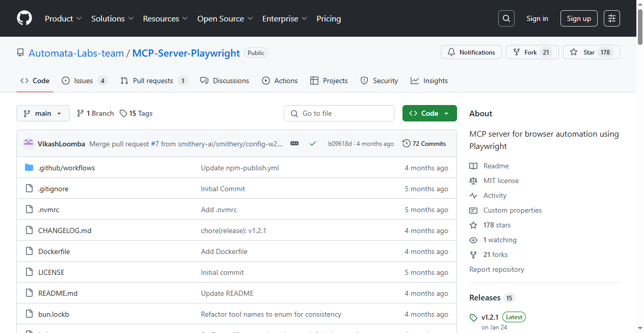Open commit message ellipsis expander
Screen dimensions: 644x333
pyautogui.click(x=294, y=144)
